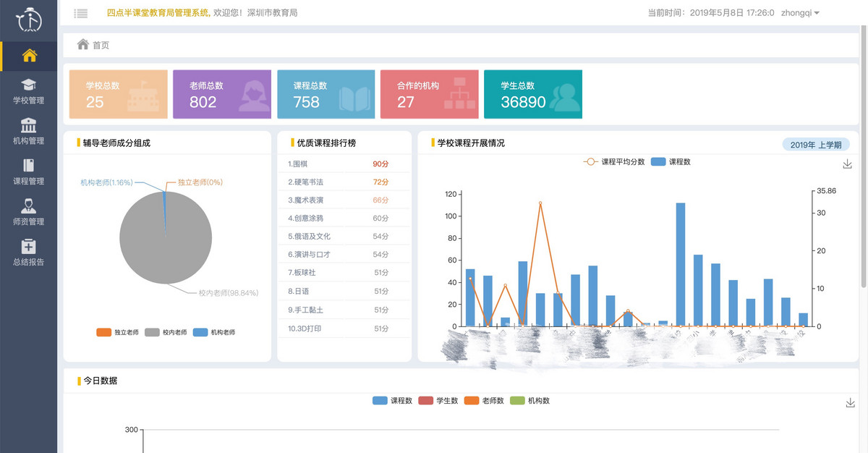Viewport: 868px width, 453px height.
Task: Click the home icon in sidebar
Action: click(29, 56)
